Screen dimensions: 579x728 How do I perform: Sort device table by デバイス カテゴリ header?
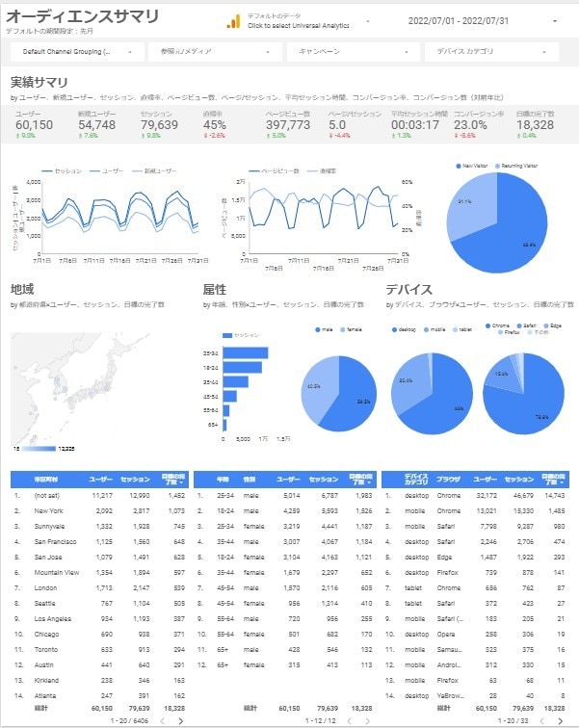pos(416,480)
